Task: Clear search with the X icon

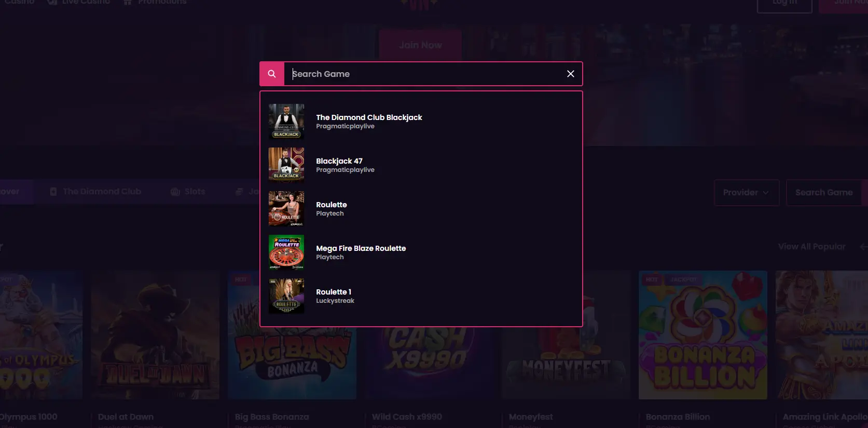Action: tap(571, 74)
